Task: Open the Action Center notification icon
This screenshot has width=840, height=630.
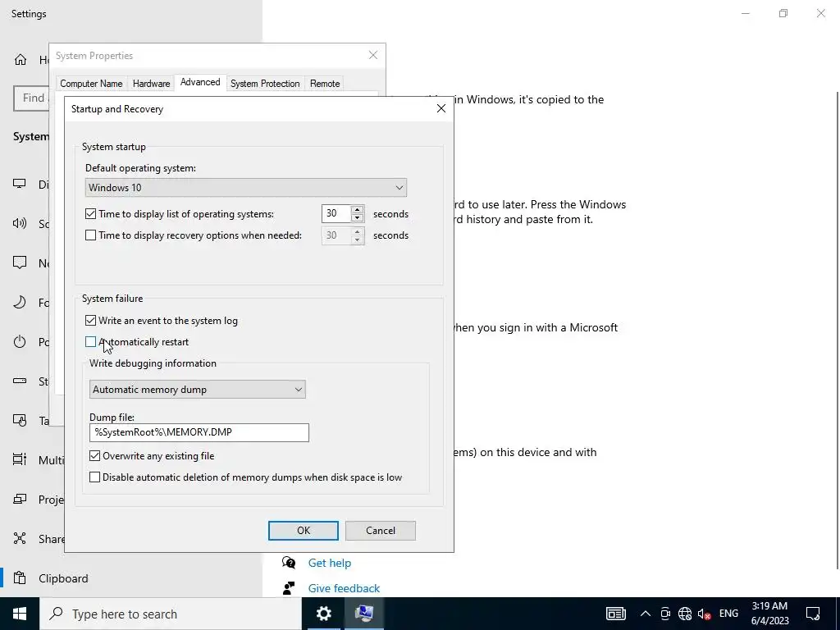Action: pos(813,614)
